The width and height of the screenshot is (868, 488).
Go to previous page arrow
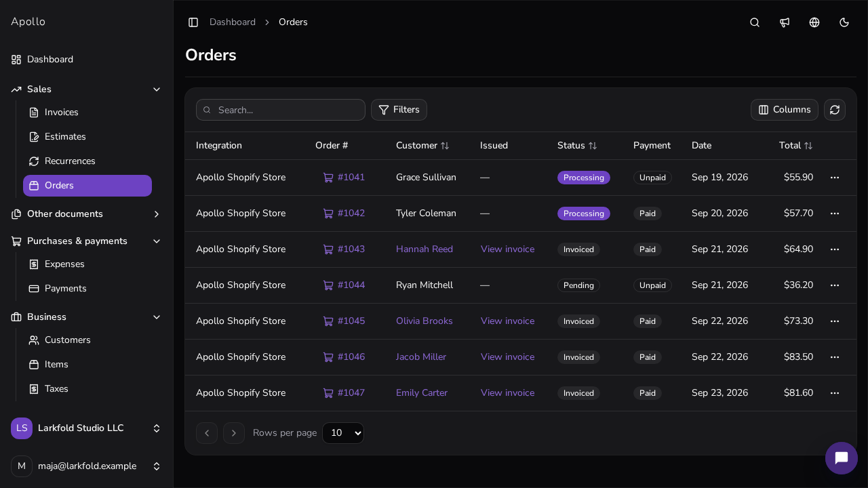pos(207,433)
